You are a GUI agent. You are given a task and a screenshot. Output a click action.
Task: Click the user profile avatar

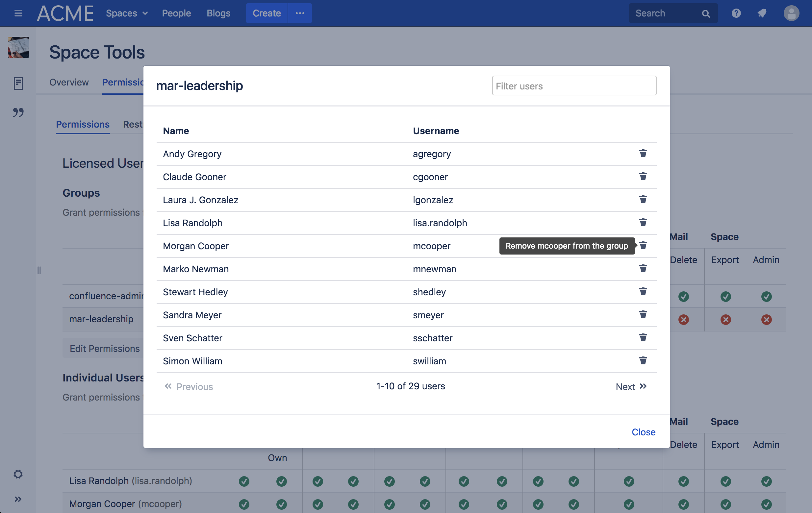pos(791,13)
